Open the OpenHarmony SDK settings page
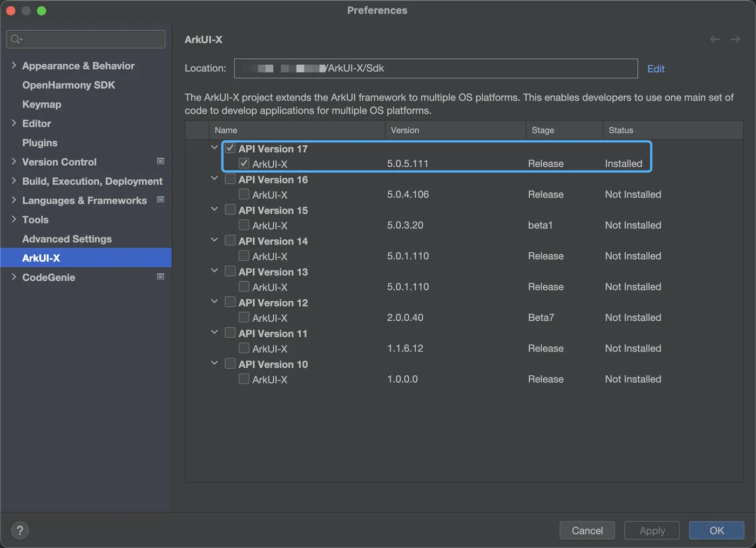Screen dimensions: 756x548 point(69,85)
